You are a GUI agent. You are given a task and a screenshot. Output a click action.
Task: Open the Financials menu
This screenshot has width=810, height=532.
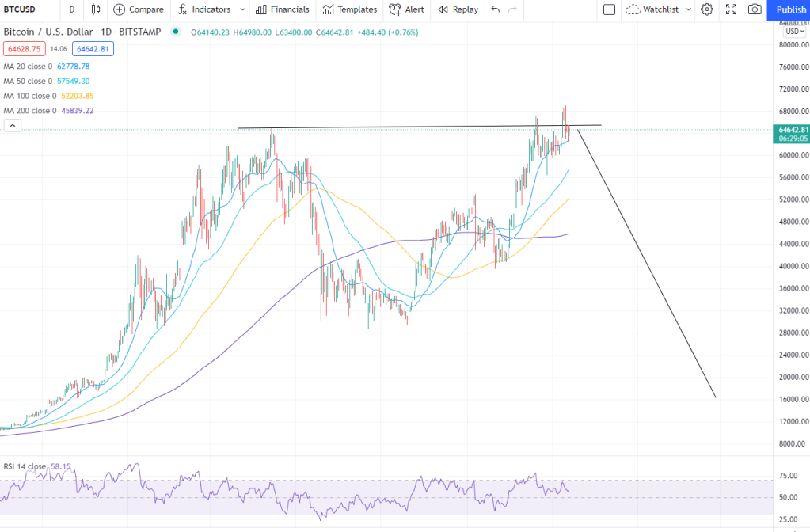(283, 9)
